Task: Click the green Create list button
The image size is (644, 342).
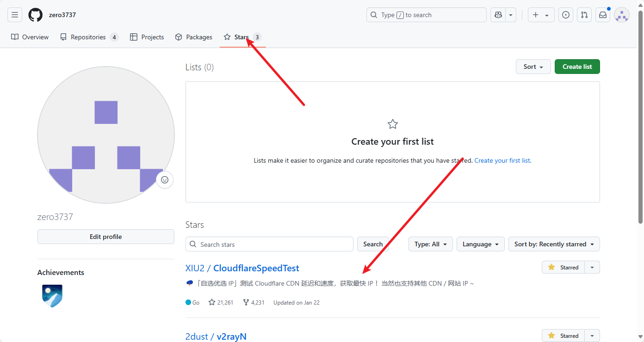Action: tap(577, 67)
